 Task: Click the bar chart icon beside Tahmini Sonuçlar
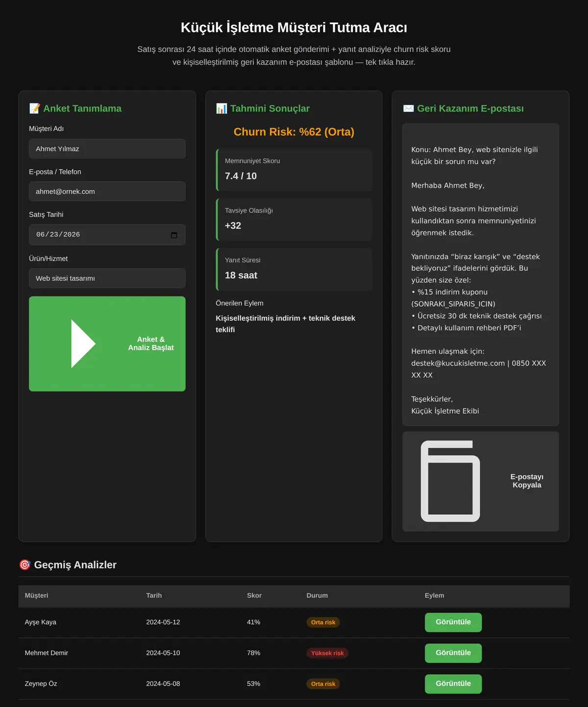pos(221,108)
